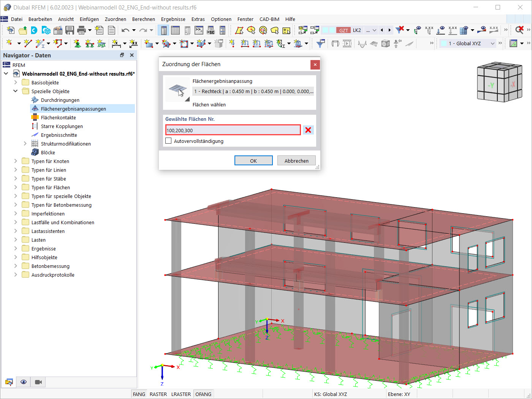Click the Gewählte Flächen Nr. input field
The height and width of the screenshot is (399, 532).
tap(233, 130)
